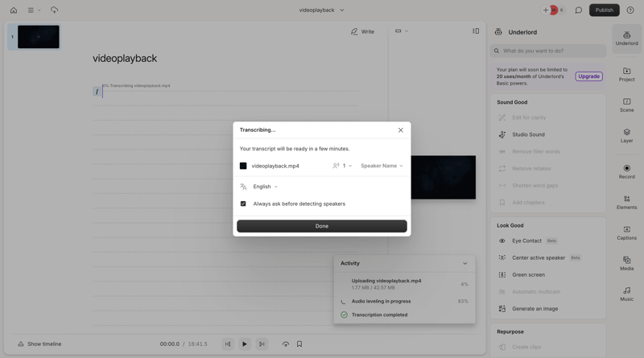The width and height of the screenshot is (644, 358).
Task: Go to the home screen icon
Action: tap(14, 10)
